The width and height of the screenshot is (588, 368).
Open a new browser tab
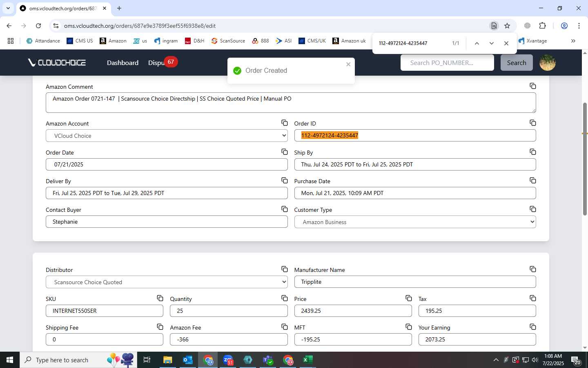(119, 8)
